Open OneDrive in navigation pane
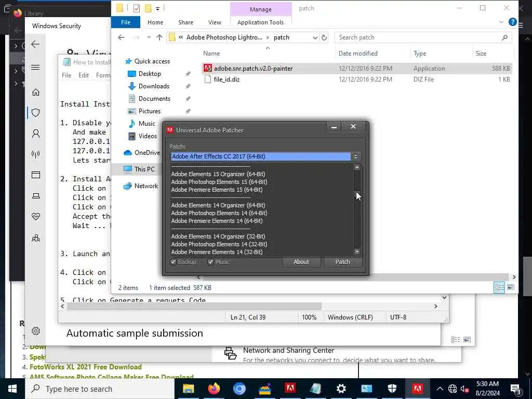The height and width of the screenshot is (399, 532). pyautogui.click(x=142, y=153)
